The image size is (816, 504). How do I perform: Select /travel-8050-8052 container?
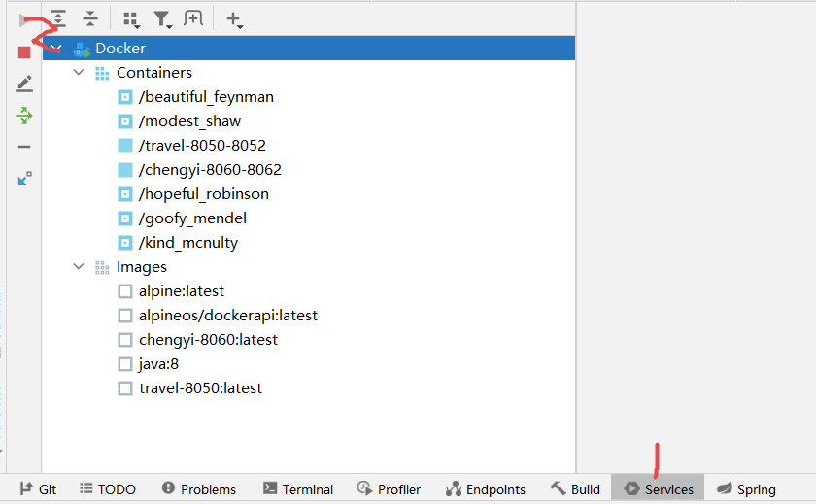click(x=202, y=146)
